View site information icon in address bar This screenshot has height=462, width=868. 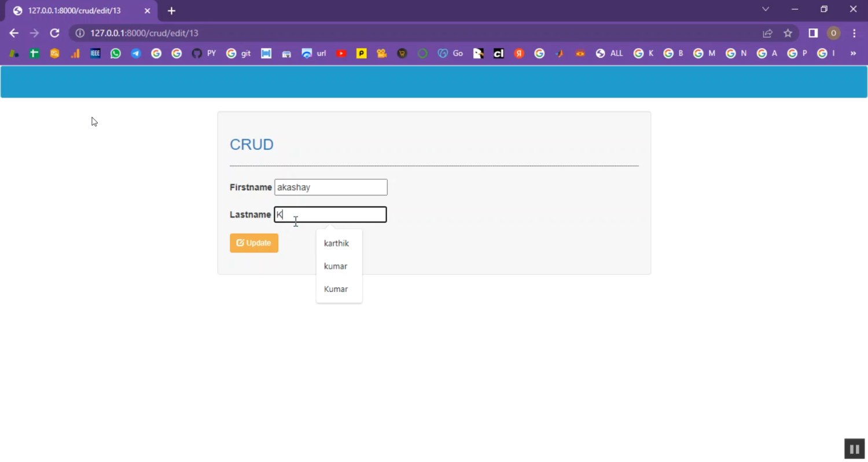coord(80,33)
